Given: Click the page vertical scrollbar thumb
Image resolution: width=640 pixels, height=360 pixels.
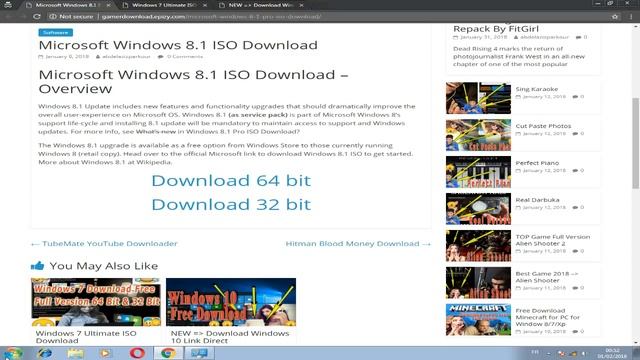Looking at the screenshot, I should pyautogui.click(x=636, y=143).
